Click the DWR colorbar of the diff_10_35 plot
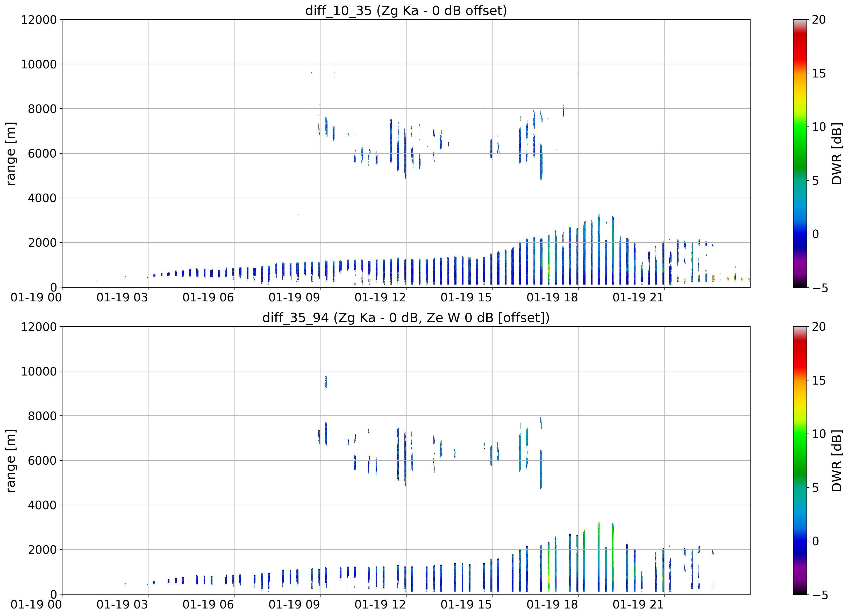Image resolution: width=849 pixels, height=616 pixels. [x=800, y=153]
